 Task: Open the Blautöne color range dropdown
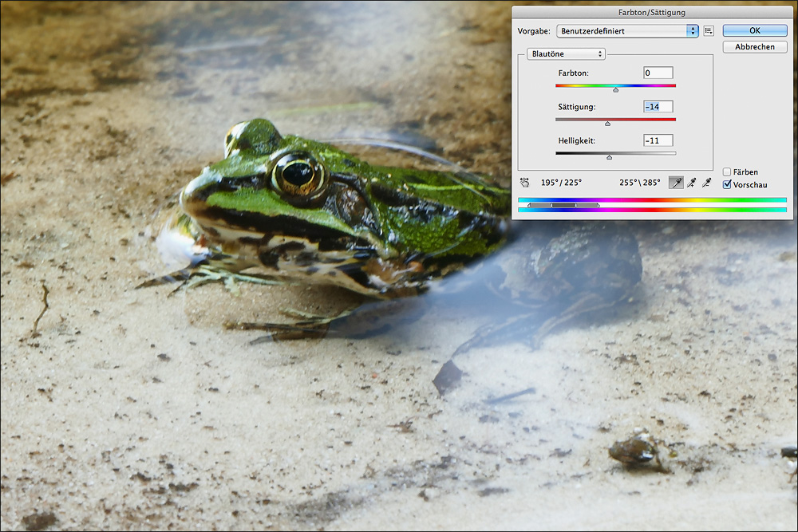click(x=566, y=54)
